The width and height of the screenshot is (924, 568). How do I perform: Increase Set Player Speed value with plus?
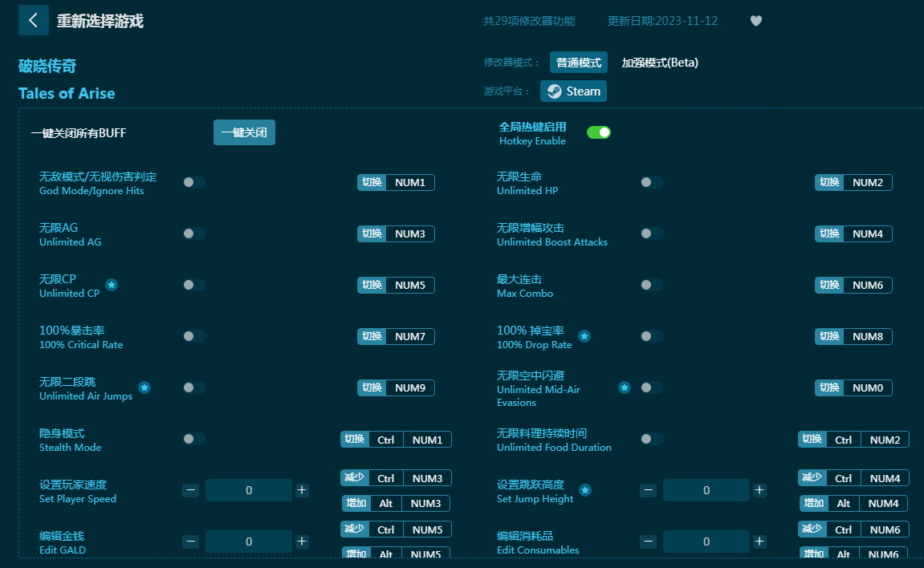click(302, 490)
